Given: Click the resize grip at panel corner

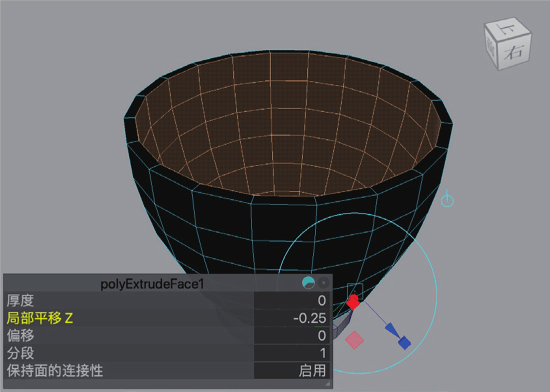Looking at the screenshot, I should (x=328, y=383).
